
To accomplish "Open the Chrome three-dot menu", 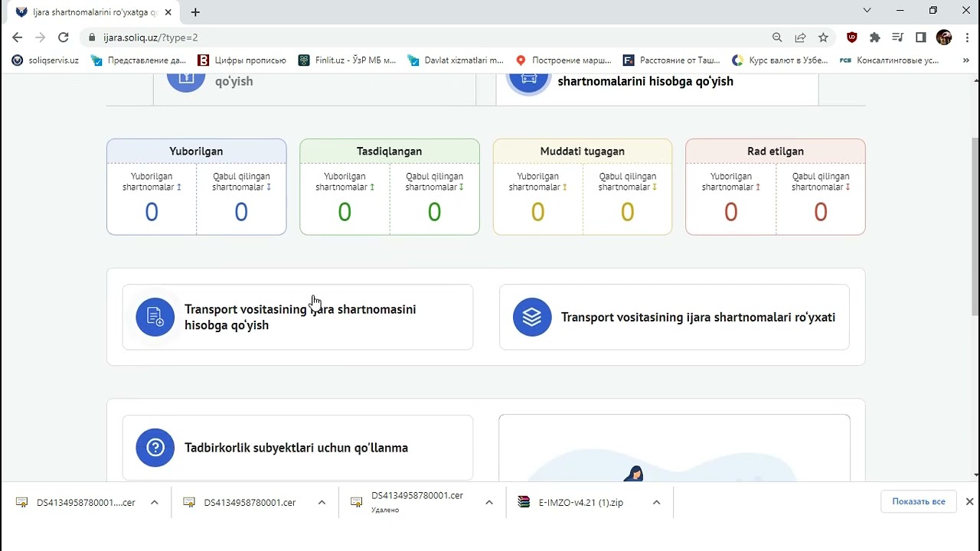I will tap(967, 37).
